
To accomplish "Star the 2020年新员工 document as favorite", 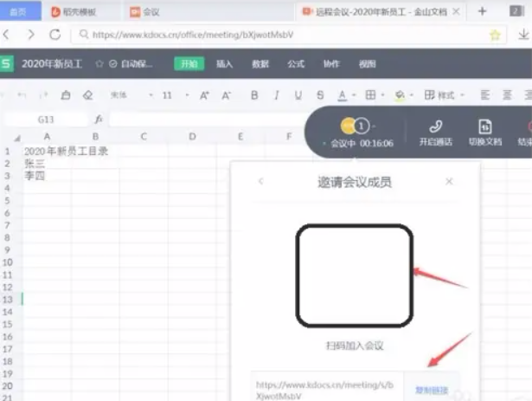I will (x=99, y=63).
